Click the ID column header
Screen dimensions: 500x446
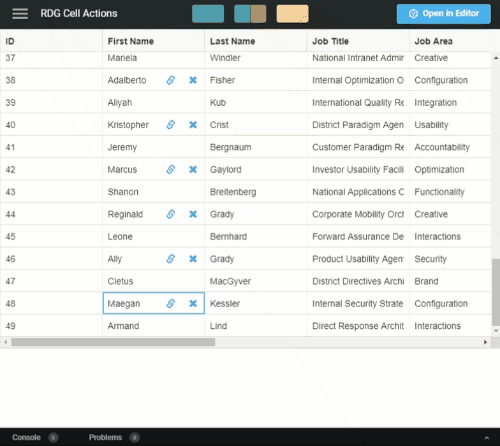[51, 41]
